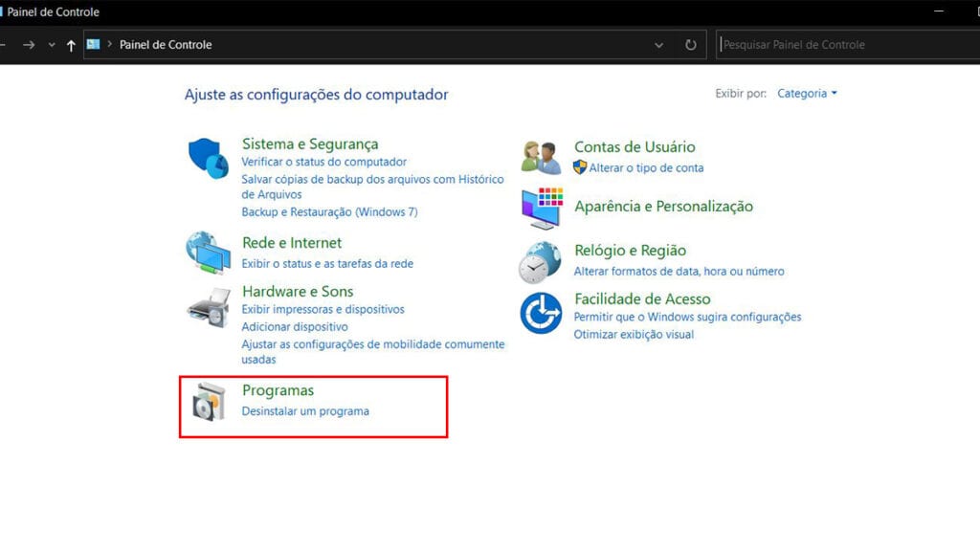The height and width of the screenshot is (551, 980).
Task: Click shield icon beside Alterar o tipo de conta
Action: (x=580, y=166)
